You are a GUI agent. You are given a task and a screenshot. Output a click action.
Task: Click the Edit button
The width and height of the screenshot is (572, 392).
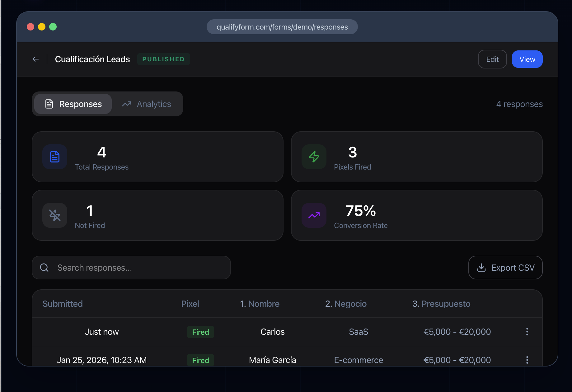(492, 59)
